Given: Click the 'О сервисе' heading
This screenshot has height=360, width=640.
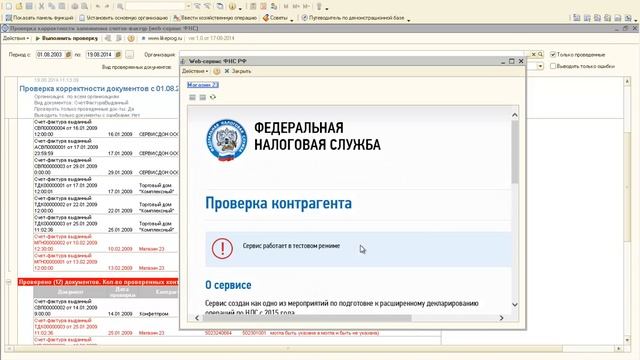Looking at the screenshot, I should point(228,285).
